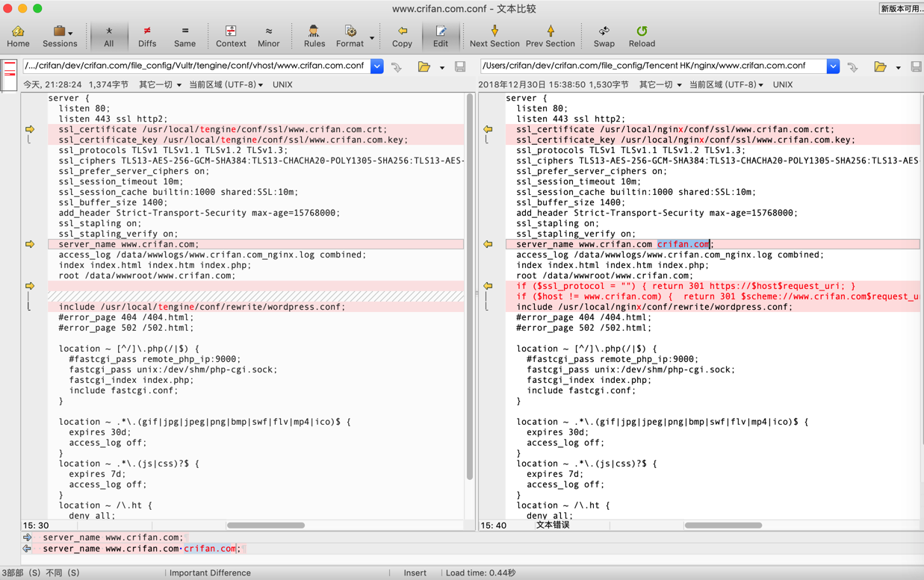Click the left pane horizontal scrollbar
The height and width of the screenshot is (580, 924).
(x=265, y=526)
